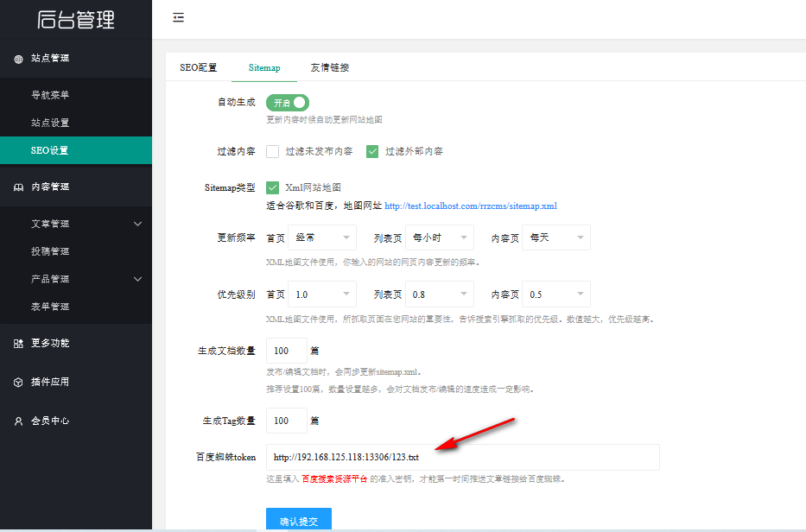The height and width of the screenshot is (532, 806).
Task: Open 列表页 update frequency dropdown showing 每小时
Action: [440, 237]
